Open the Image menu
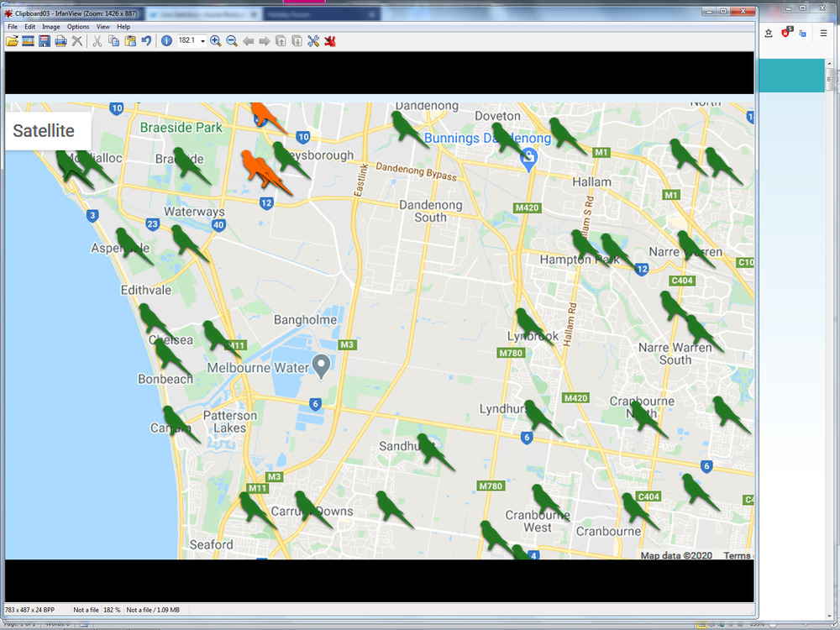Image resolution: width=840 pixels, height=630 pixels. click(x=51, y=27)
